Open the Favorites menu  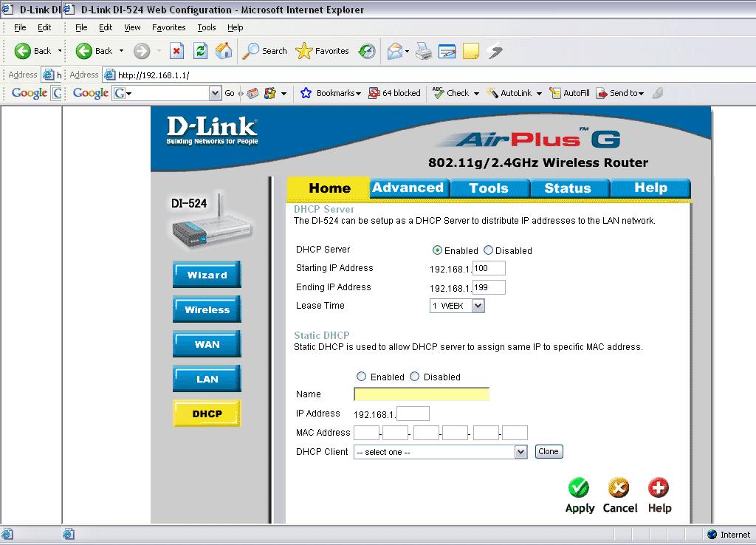point(169,27)
